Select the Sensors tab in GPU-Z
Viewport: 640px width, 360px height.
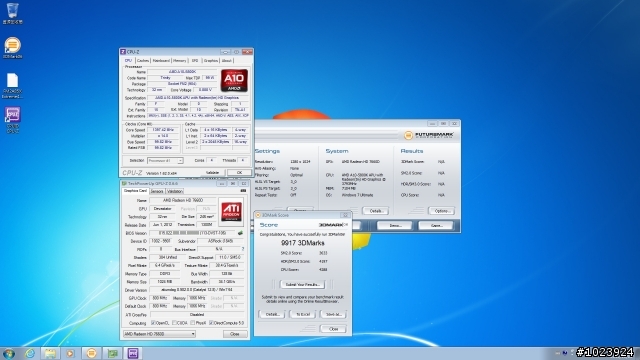(x=157, y=191)
